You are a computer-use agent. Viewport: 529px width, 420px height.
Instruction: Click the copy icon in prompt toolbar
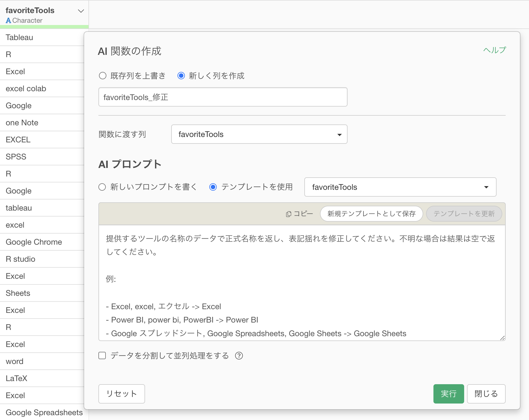pyautogui.click(x=289, y=214)
